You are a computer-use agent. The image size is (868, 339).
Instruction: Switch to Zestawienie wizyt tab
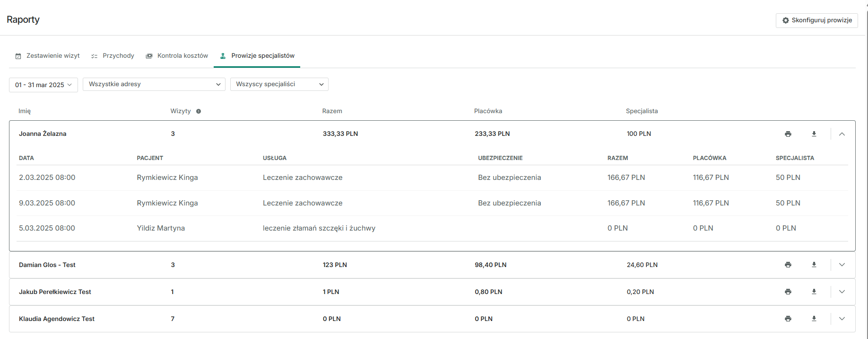48,56
